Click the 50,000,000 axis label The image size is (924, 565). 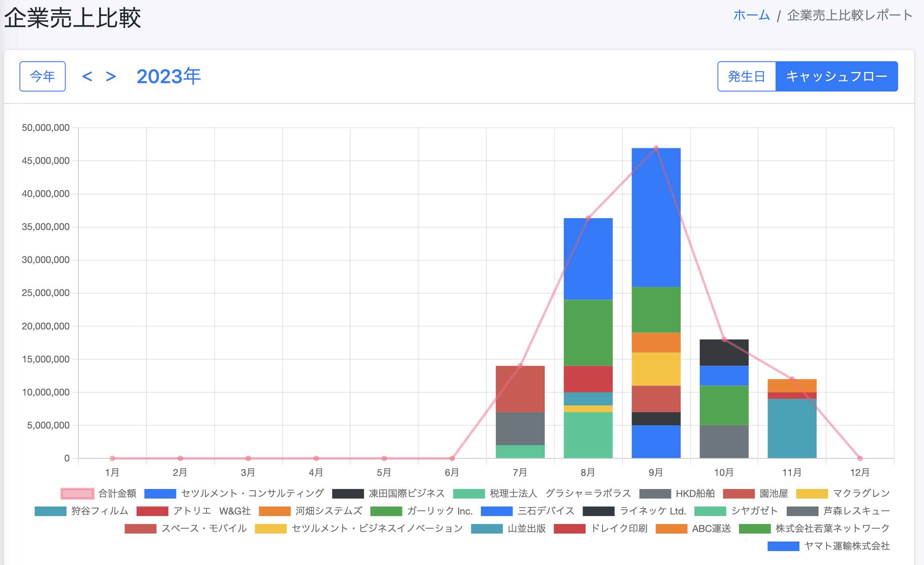pos(46,128)
